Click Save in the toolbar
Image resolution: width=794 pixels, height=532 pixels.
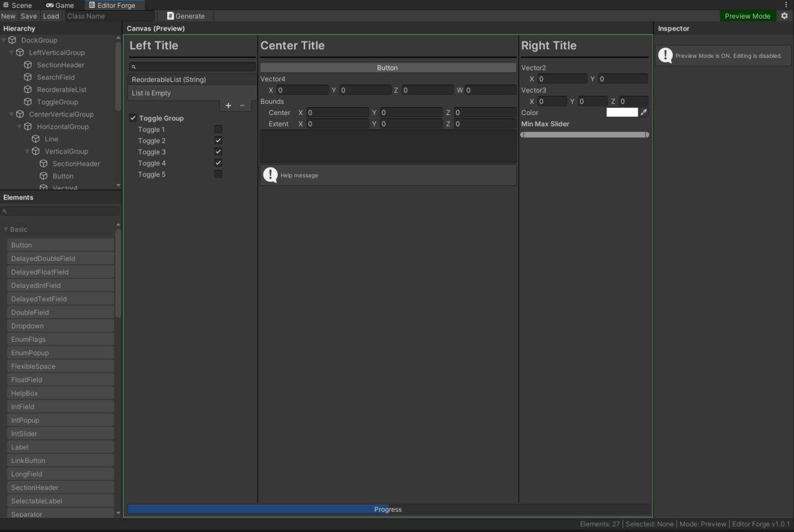[29, 16]
